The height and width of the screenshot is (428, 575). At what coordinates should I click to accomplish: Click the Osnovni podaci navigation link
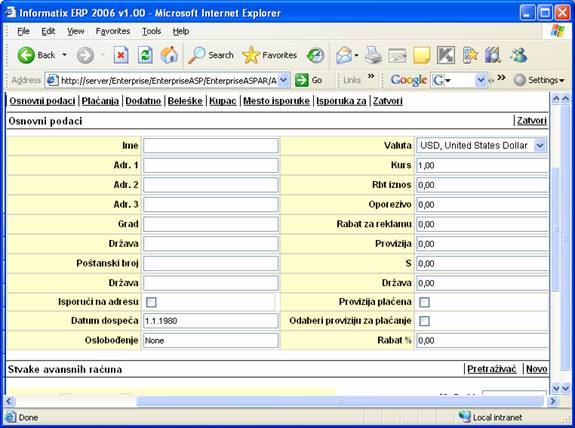coord(42,101)
